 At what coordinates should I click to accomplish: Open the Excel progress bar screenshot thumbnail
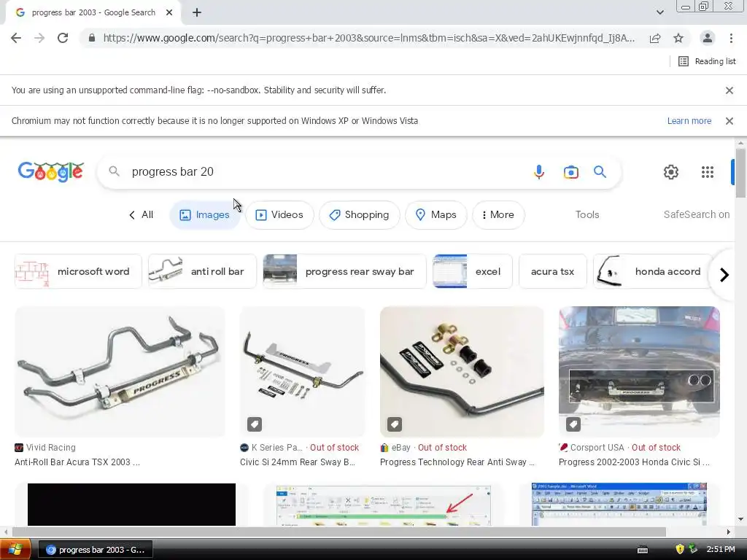[384, 505]
